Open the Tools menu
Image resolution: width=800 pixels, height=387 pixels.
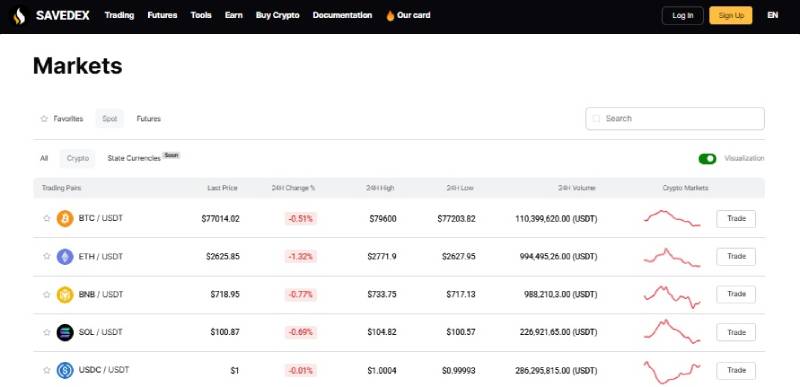[x=201, y=15]
